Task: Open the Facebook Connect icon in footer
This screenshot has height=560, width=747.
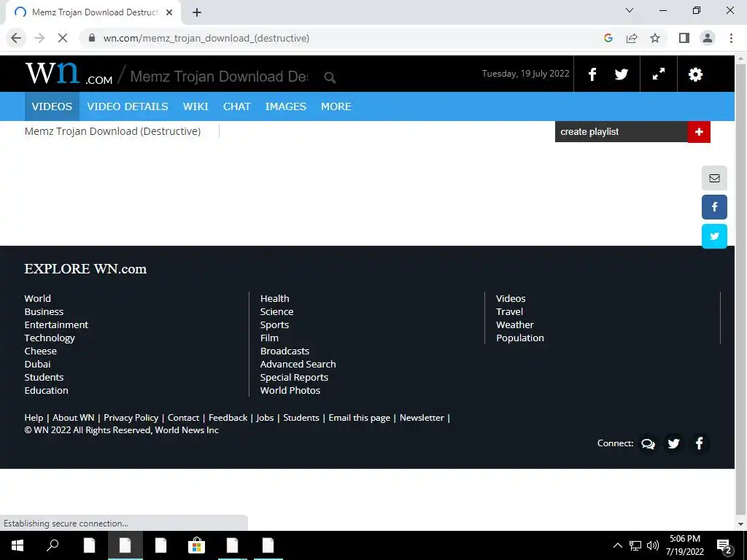Action: pos(700,443)
